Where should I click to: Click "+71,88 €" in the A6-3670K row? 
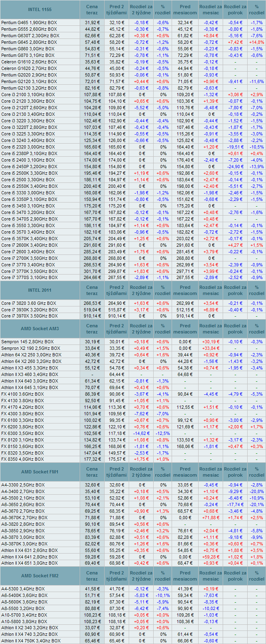pyautogui.click(x=211, y=518)
